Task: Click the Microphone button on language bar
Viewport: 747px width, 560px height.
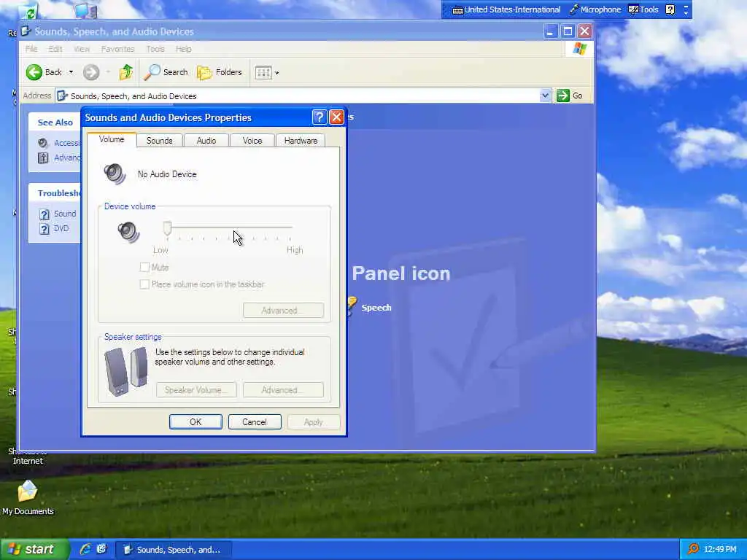Action: [x=595, y=9]
